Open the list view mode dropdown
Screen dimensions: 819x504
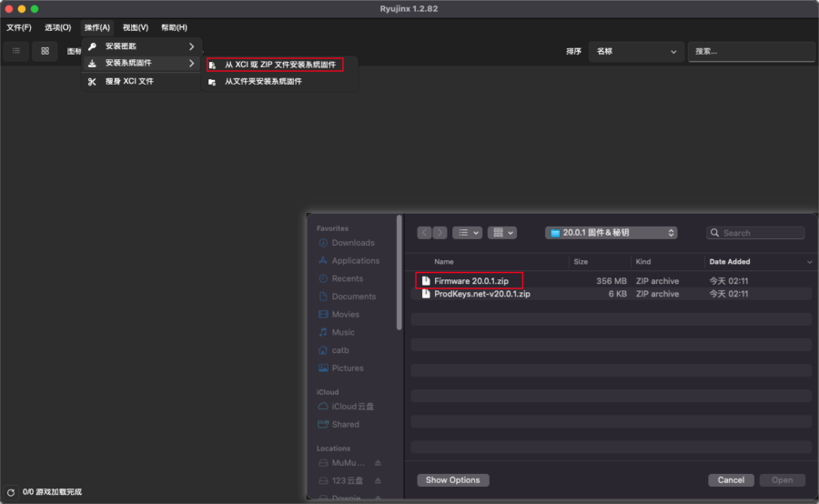[x=467, y=233]
